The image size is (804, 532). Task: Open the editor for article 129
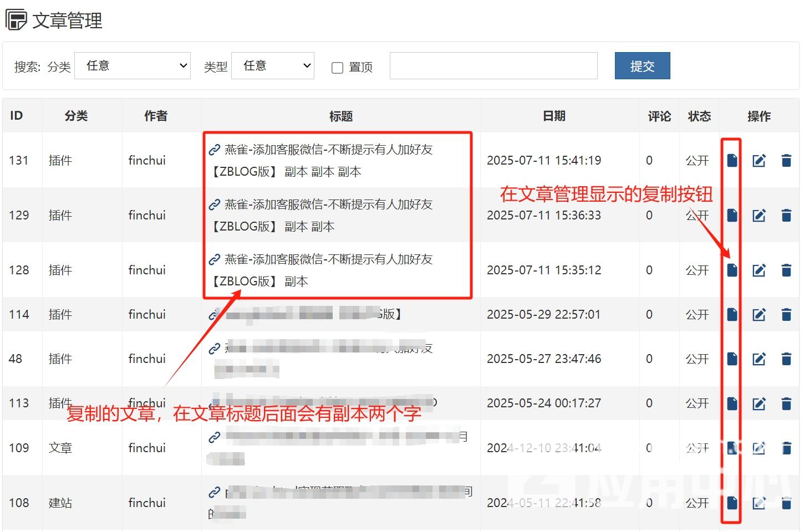(x=759, y=215)
